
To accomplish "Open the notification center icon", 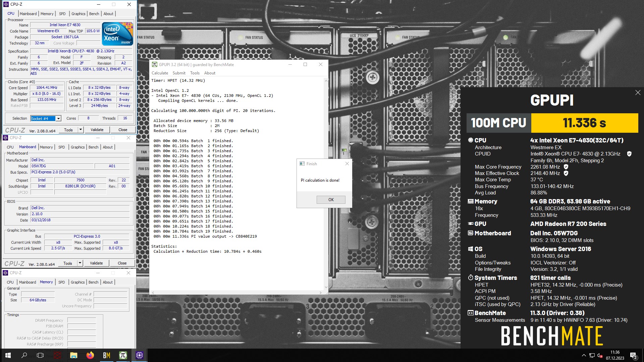I will [633, 355].
